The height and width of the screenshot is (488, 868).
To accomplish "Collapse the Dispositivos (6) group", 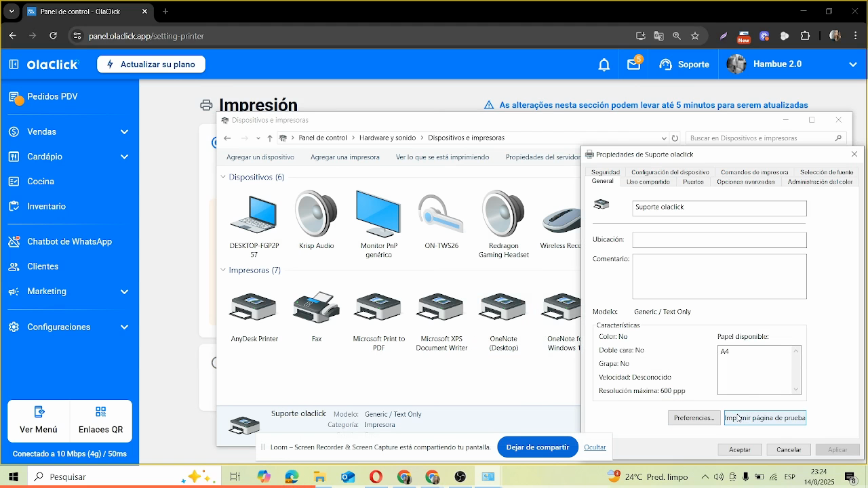I will point(223,177).
